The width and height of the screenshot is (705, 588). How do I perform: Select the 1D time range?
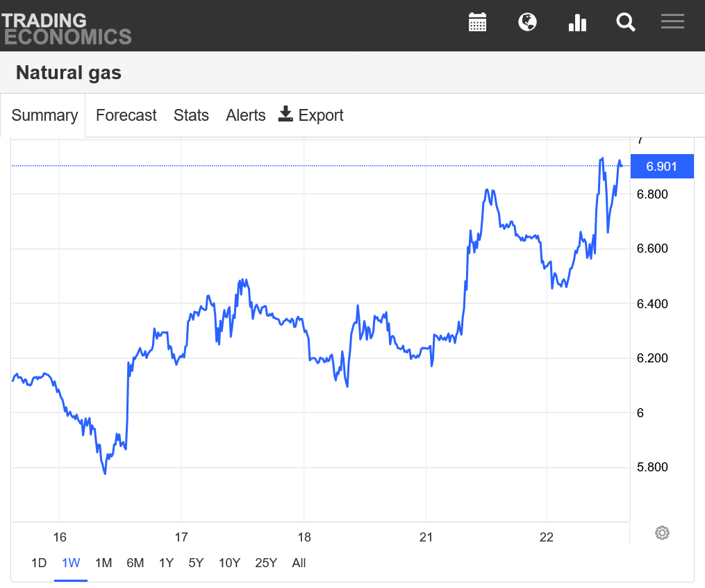click(x=39, y=563)
